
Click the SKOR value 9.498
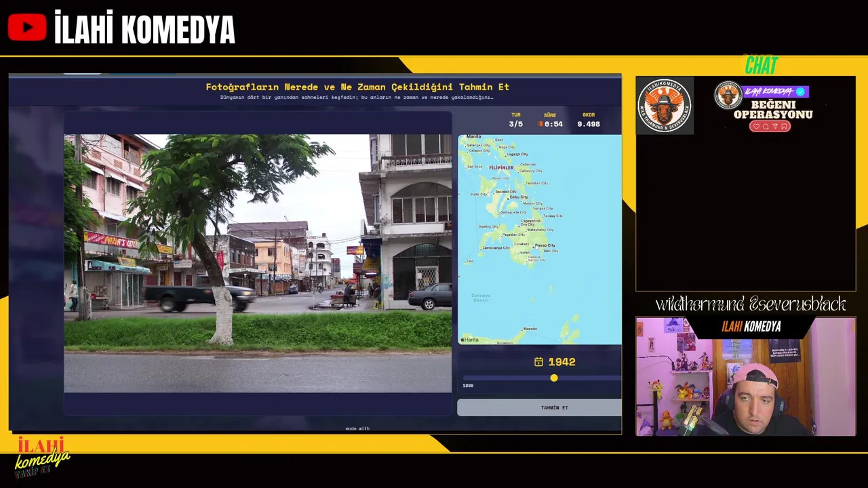[588, 124]
